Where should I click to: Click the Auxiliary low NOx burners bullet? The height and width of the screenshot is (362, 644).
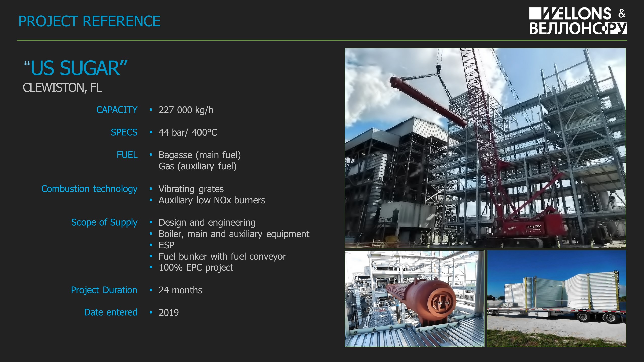212,200
